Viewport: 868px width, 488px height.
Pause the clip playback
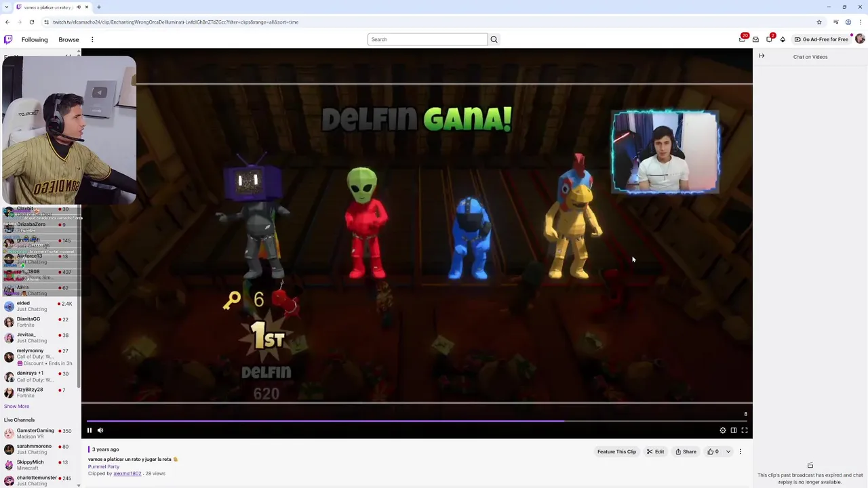pos(89,430)
